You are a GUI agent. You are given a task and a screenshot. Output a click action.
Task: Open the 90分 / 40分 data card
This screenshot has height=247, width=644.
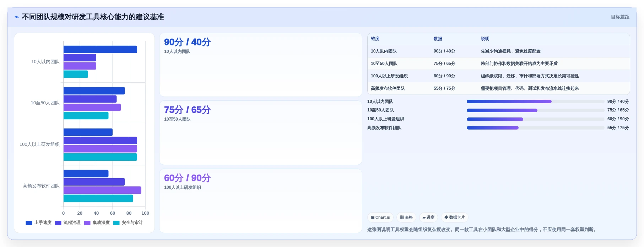(261, 65)
